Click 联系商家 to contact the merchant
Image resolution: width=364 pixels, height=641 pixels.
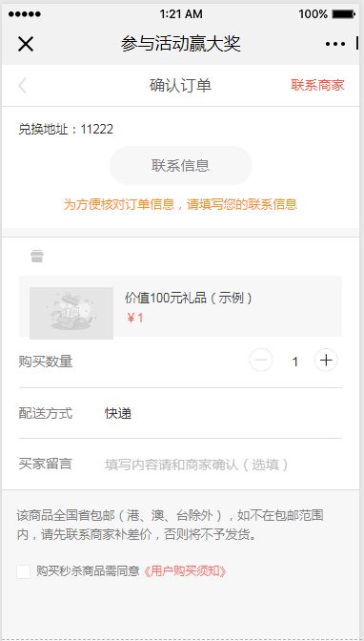point(318,85)
